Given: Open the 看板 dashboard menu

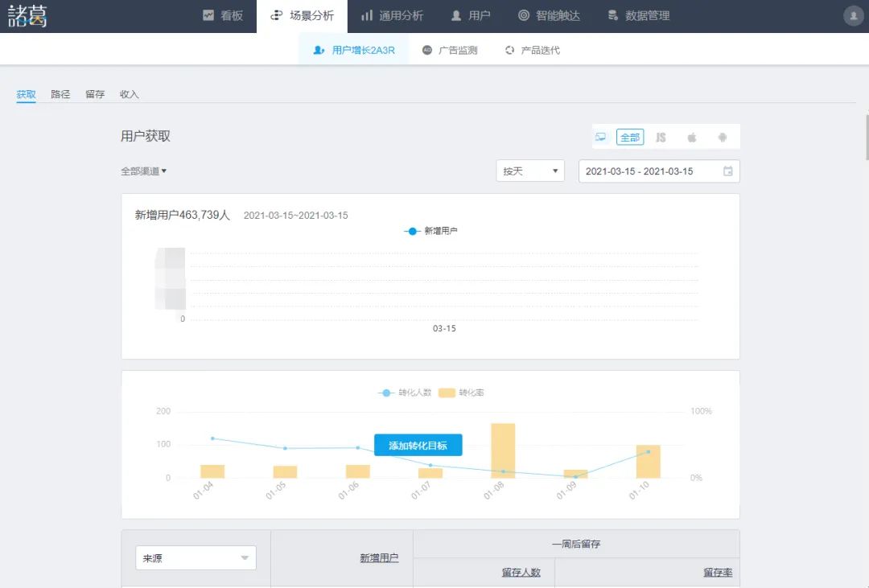Looking at the screenshot, I should pos(223,16).
